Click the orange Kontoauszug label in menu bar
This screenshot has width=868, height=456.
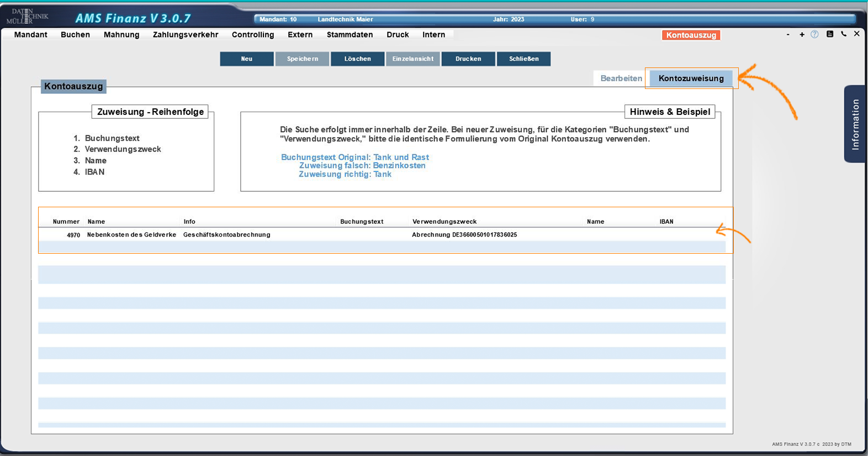[691, 35]
